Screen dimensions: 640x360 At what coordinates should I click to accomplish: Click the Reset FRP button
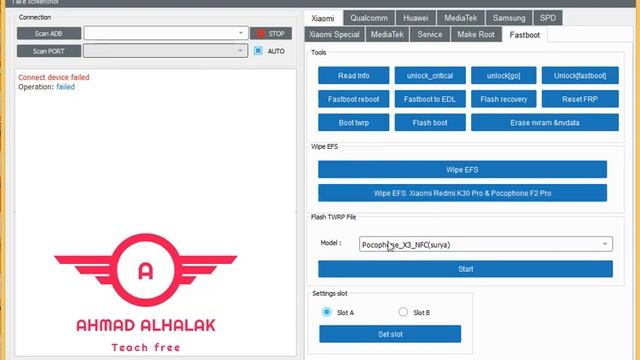pyautogui.click(x=580, y=99)
